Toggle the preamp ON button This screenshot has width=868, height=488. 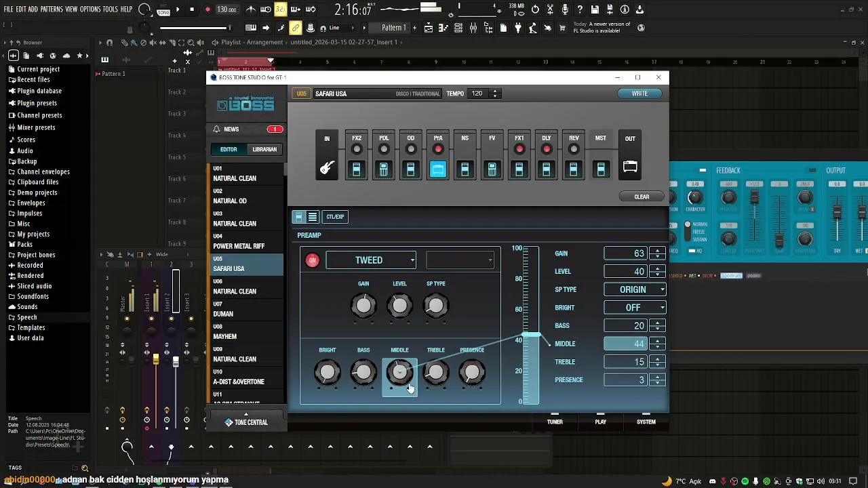312,260
